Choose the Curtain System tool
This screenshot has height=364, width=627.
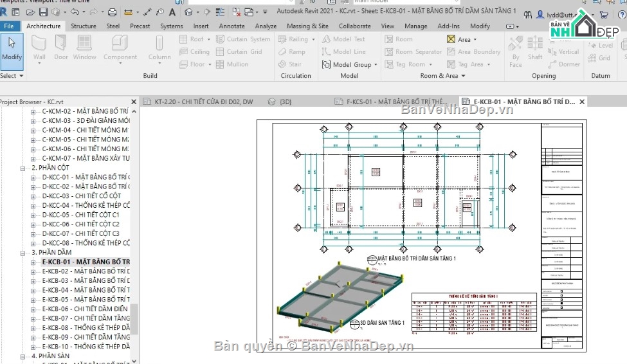click(x=243, y=39)
